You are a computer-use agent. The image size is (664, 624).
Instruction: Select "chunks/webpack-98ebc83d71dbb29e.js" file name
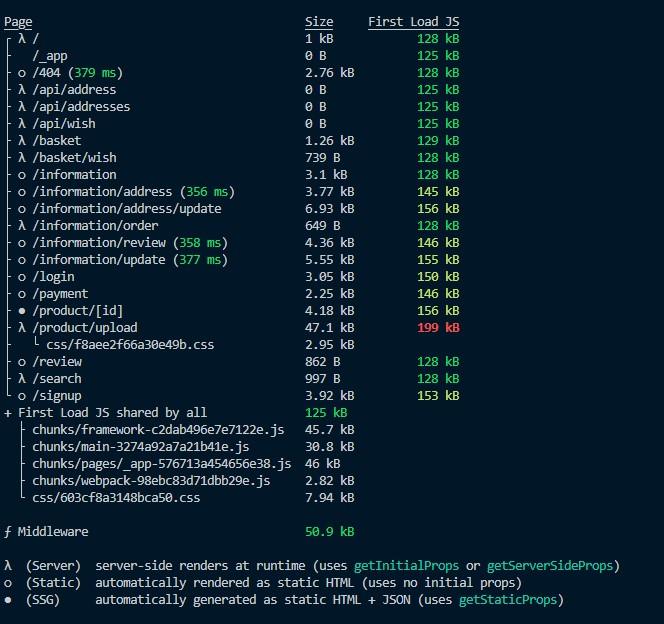pos(151,480)
